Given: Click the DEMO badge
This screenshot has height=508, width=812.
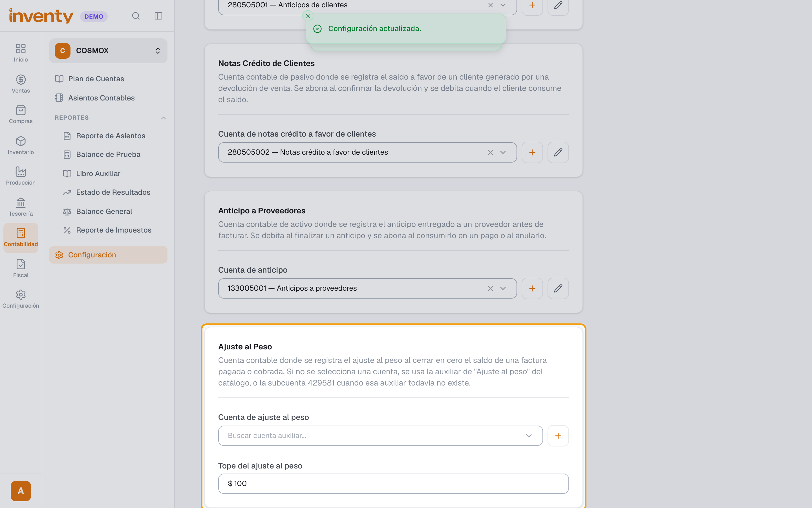Looking at the screenshot, I should [94, 16].
